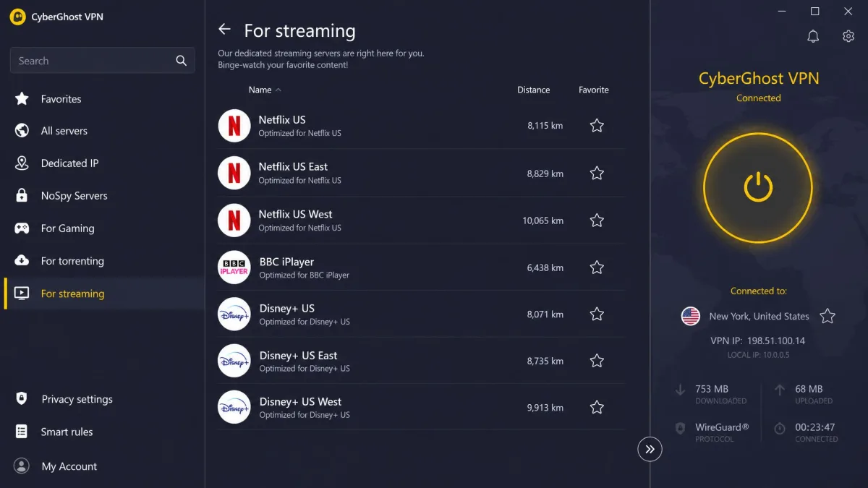This screenshot has width=868, height=488.
Task: Click the 68 MB uploaded value
Action: pyautogui.click(x=809, y=389)
